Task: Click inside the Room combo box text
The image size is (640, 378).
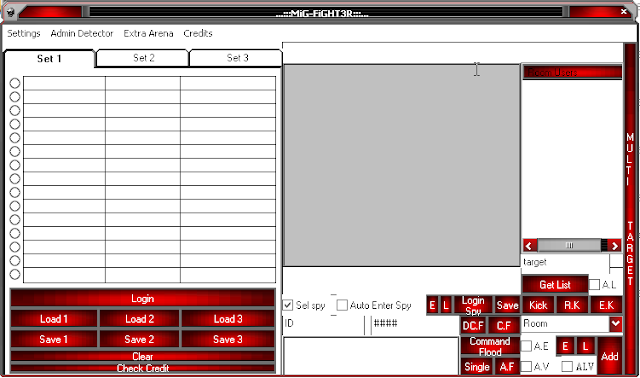Action: pos(566,324)
